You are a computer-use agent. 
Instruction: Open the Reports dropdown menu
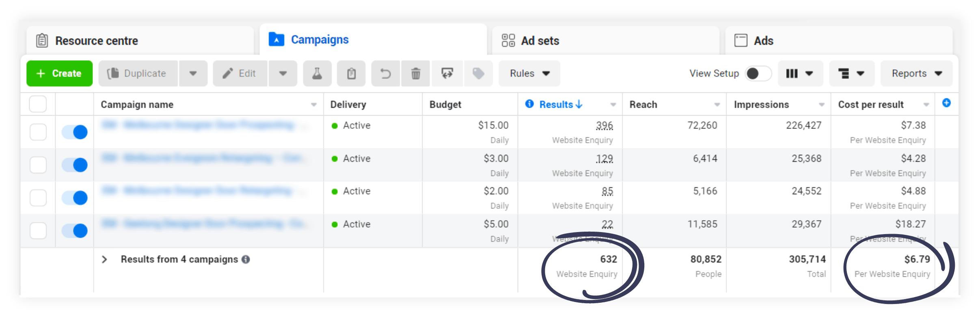[916, 74]
